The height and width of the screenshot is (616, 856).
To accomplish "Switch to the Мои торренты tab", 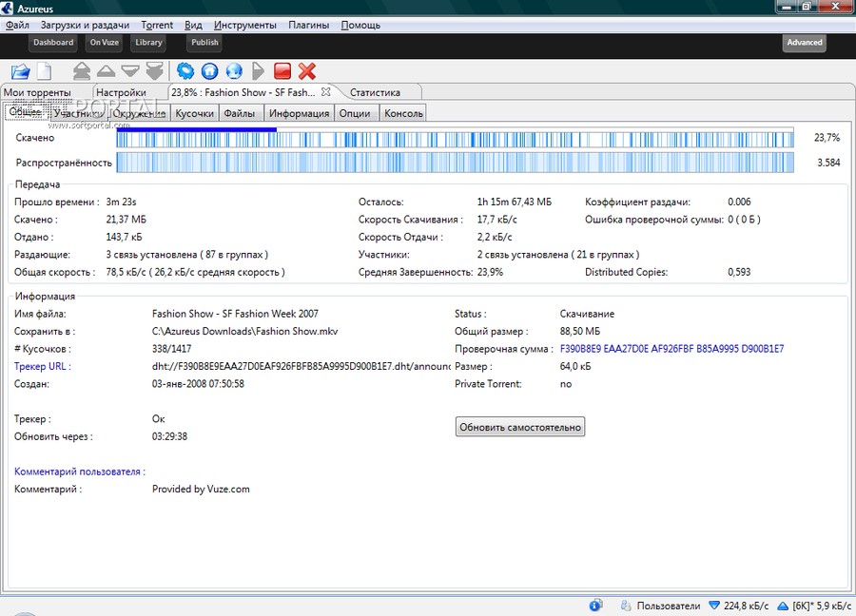I will click(38, 92).
